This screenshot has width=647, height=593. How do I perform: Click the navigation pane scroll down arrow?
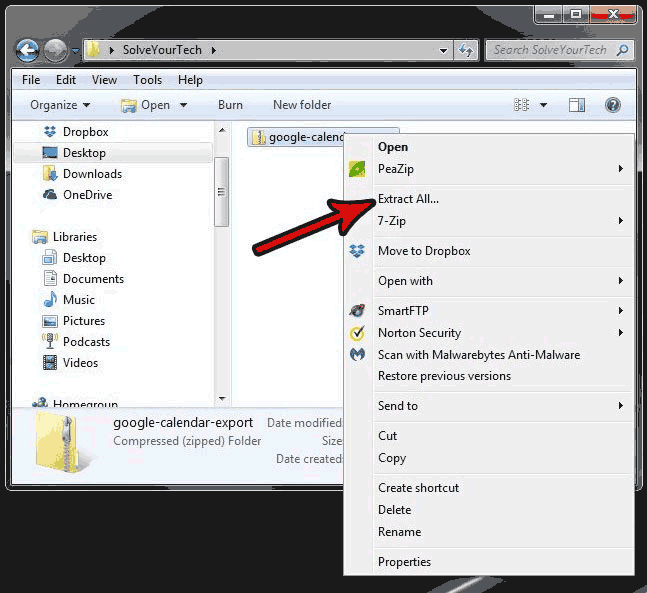click(222, 399)
